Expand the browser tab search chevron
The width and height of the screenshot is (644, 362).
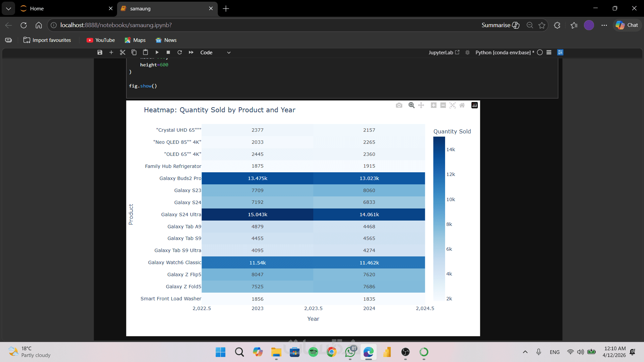coord(8,8)
